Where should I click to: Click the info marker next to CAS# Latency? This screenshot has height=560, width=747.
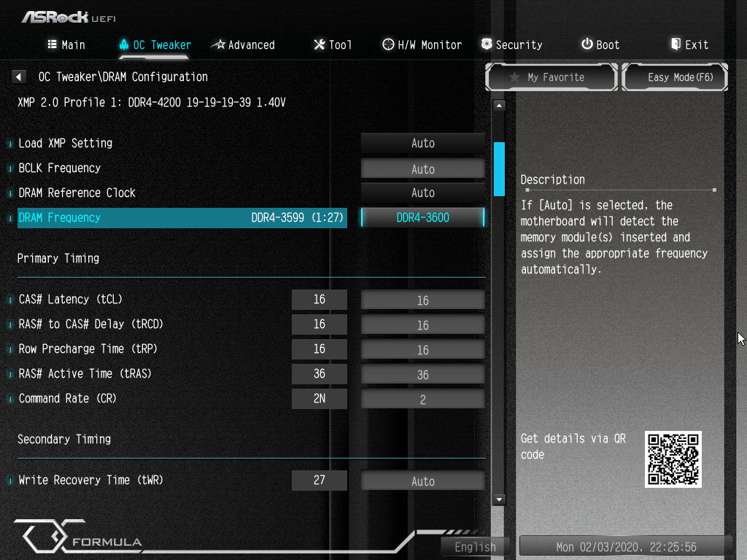click(9, 300)
